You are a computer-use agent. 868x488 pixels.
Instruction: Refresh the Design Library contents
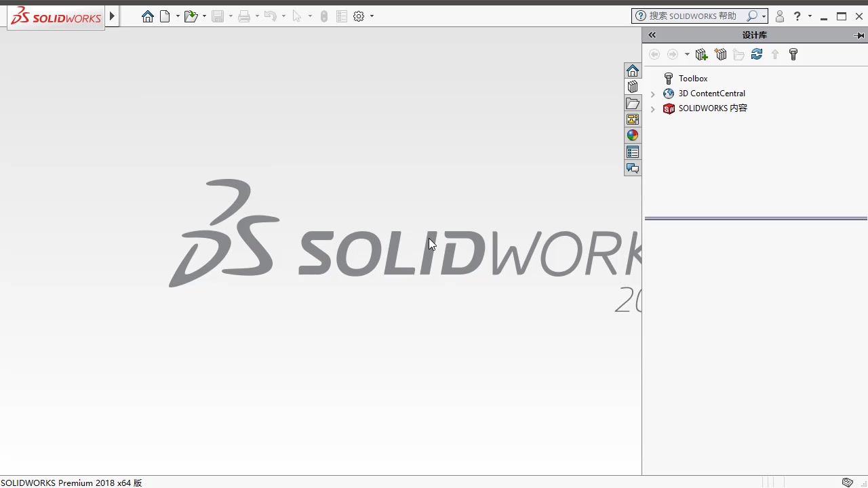pos(757,54)
